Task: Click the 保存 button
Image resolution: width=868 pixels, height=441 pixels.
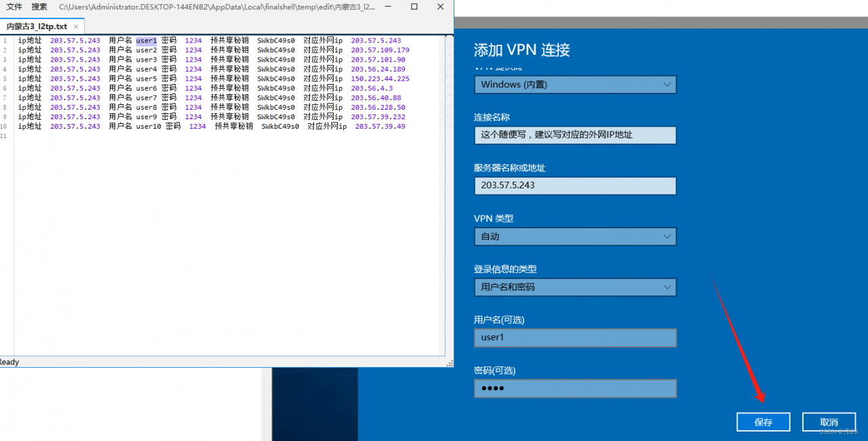Action: click(763, 422)
